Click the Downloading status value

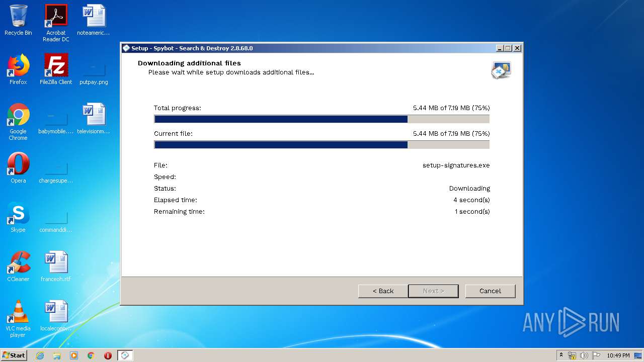[469, 189]
